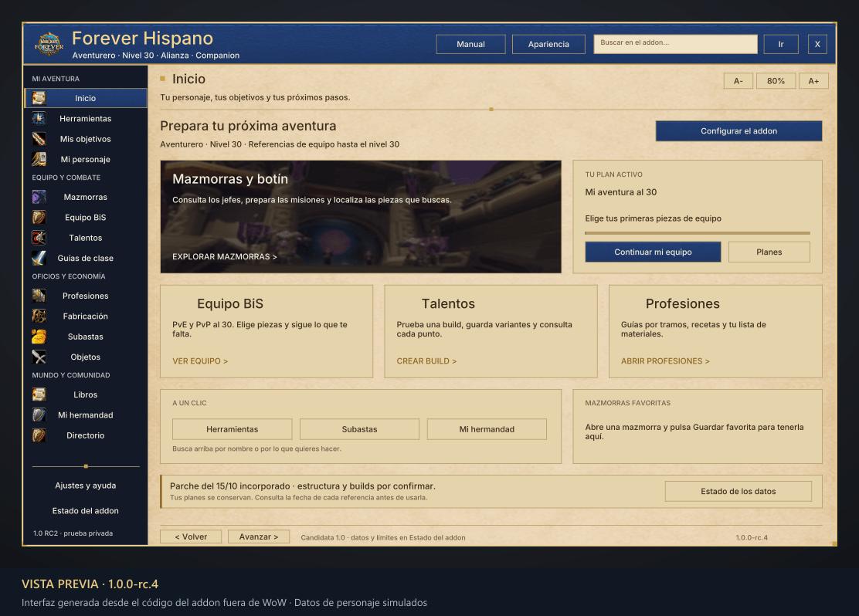Viewport: 859px width, 616px height.
Task: Open the Objetos sidebar entry
Action: 86,357
